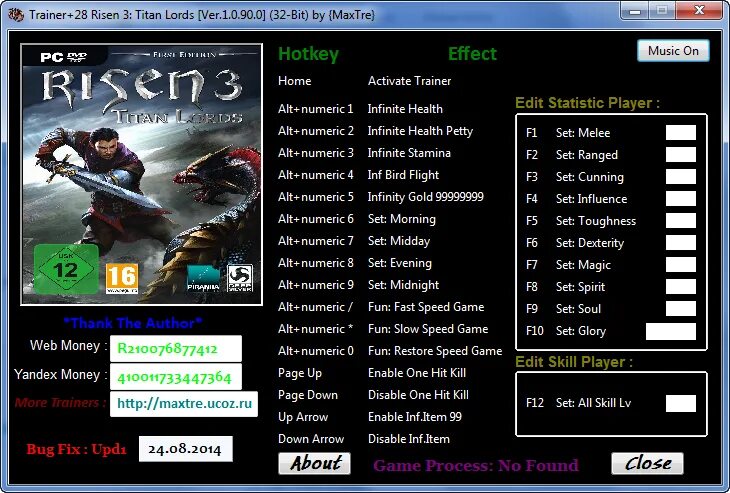Click the Set: Magic value field
Image resolution: width=730 pixels, height=493 pixels.
[681, 264]
